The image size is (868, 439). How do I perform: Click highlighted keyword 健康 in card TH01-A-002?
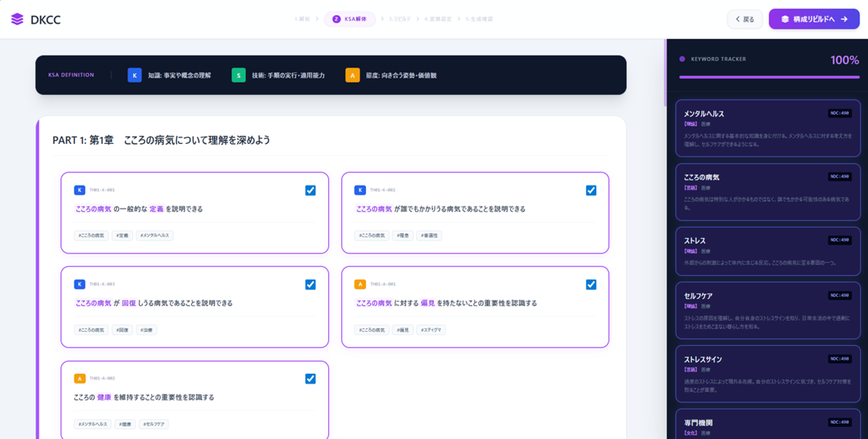[104, 398]
